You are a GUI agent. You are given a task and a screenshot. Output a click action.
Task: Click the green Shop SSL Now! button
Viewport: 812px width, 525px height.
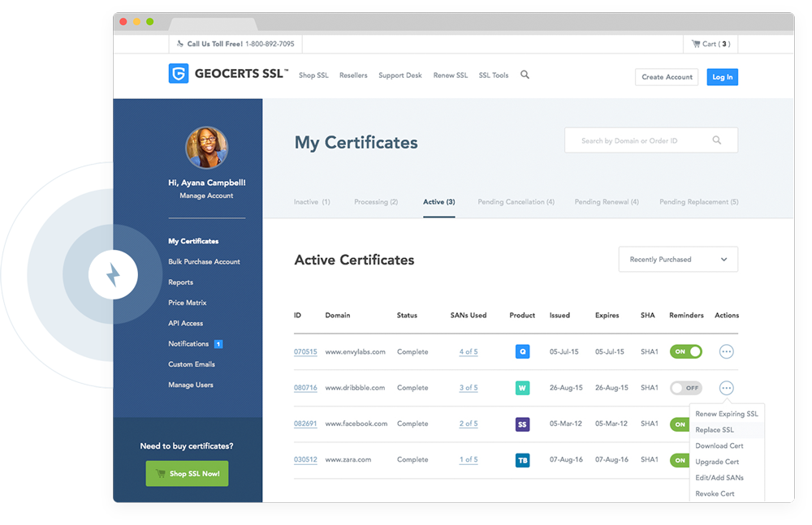click(187, 474)
